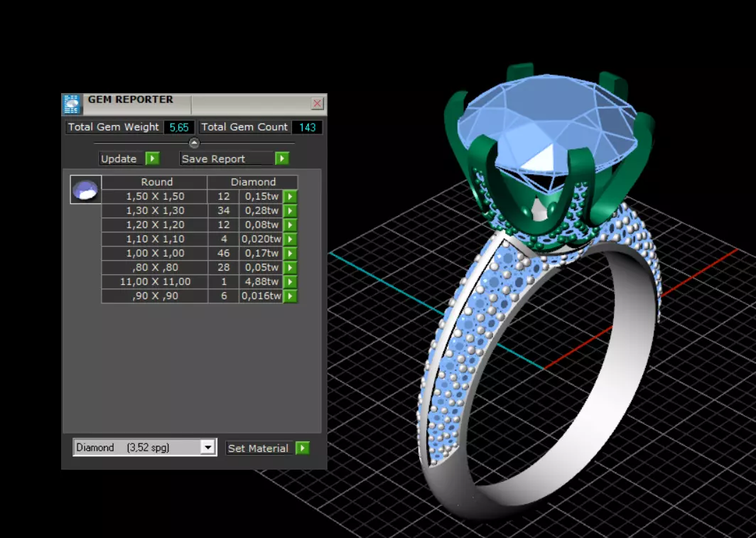756x538 pixels.
Task: Click the Total Gem Weight value 5,65
Action: pyautogui.click(x=179, y=127)
